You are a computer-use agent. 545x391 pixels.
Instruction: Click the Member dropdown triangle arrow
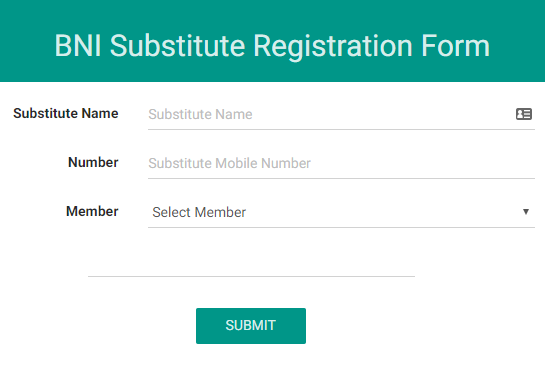click(526, 212)
